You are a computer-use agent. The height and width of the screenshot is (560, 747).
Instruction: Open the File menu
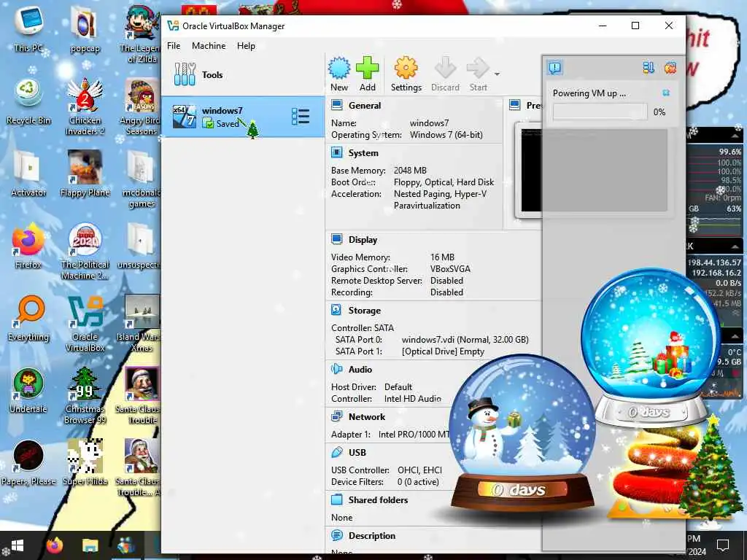174,46
